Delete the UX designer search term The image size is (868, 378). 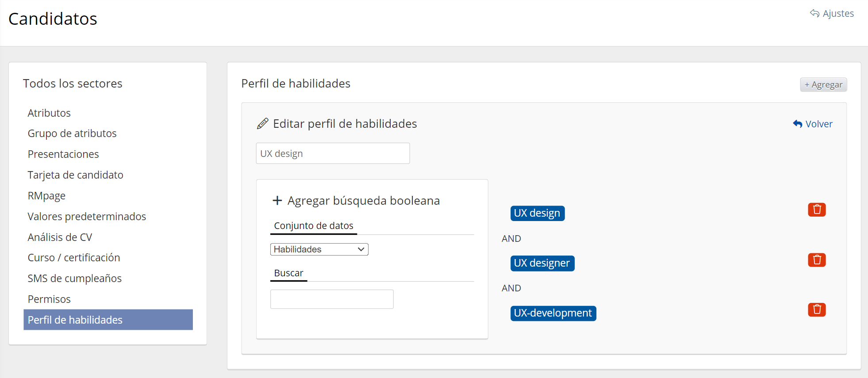(x=817, y=260)
